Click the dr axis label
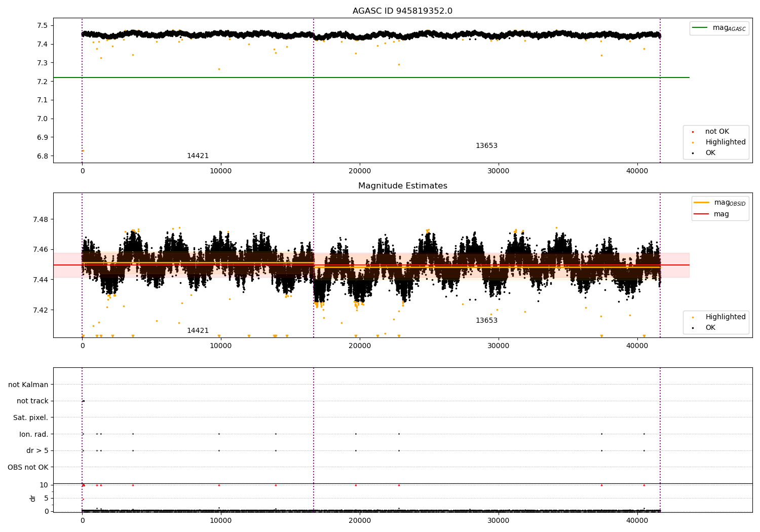 [33, 499]
